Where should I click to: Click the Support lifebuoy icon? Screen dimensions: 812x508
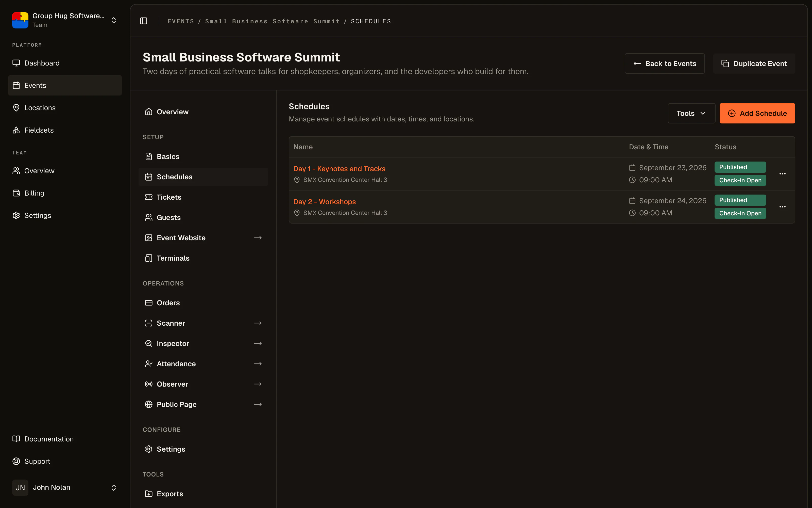(x=16, y=461)
